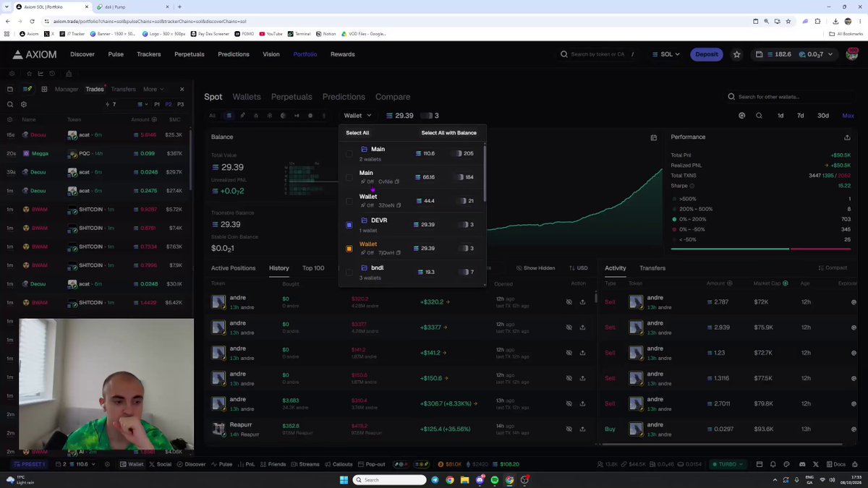Open the SOL chain dropdown
Image resolution: width=868 pixels, height=488 pixels.
tap(665, 54)
